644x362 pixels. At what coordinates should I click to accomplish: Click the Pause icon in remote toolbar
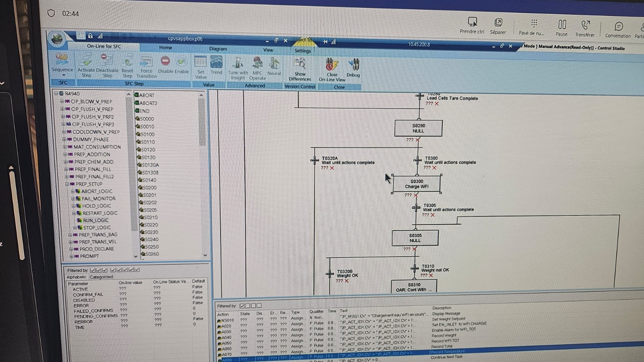(562, 25)
